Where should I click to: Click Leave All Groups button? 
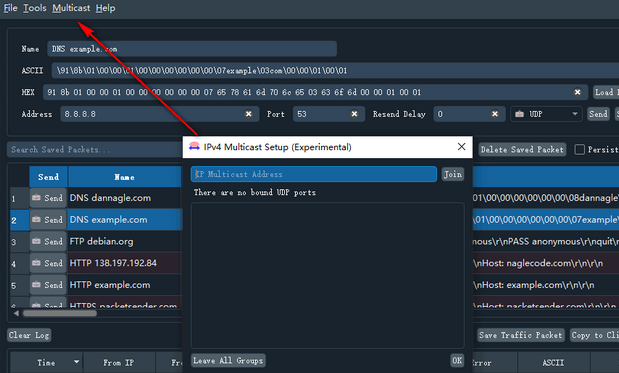pos(228,360)
